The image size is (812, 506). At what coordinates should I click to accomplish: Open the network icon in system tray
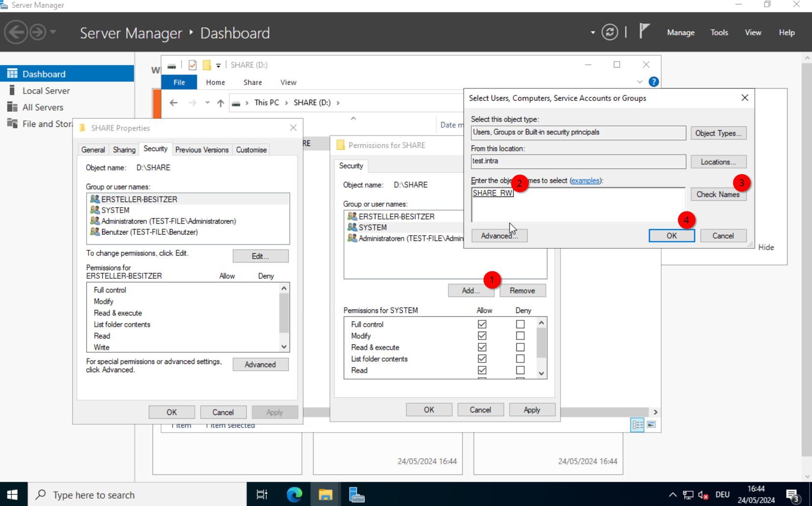click(688, 495)
